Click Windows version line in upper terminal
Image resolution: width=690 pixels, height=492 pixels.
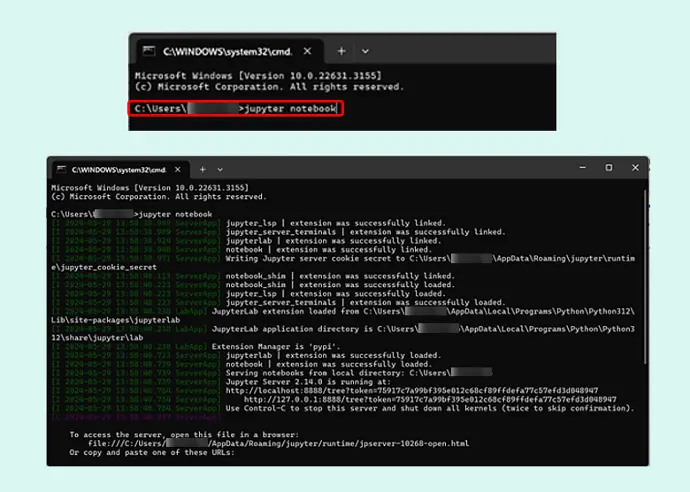click(x=258, y=75)
